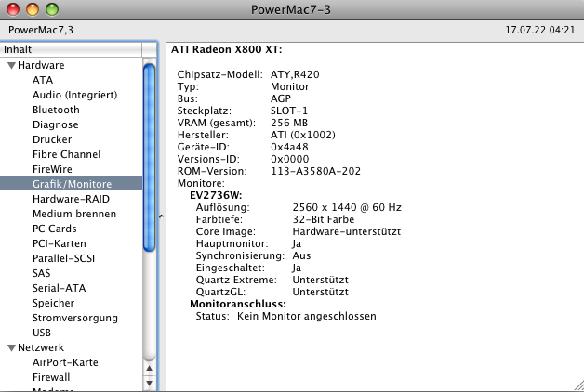Viewport: 584px width, 392px height.
Task: Click the 0x4a48 Geräte-ID value
Action: point(289,147)
